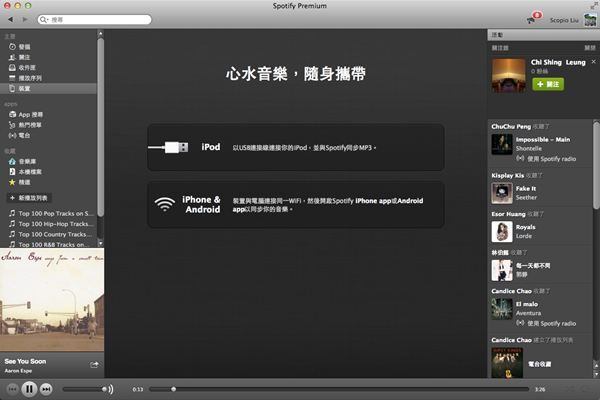Open the Scopio Liu user name menu
Image resolution: width=600 pixels, height=400 pixels.
point(564,20)
